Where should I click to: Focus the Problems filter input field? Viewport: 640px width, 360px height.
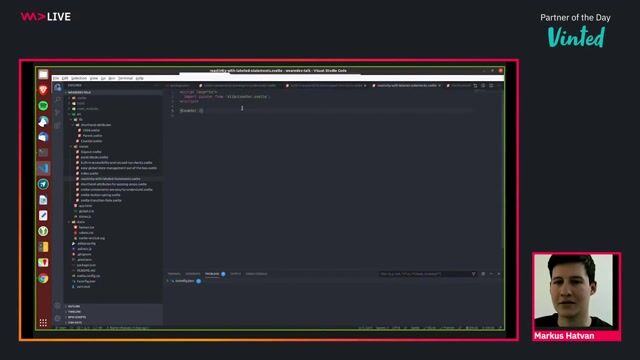click(x=424, y=274)
